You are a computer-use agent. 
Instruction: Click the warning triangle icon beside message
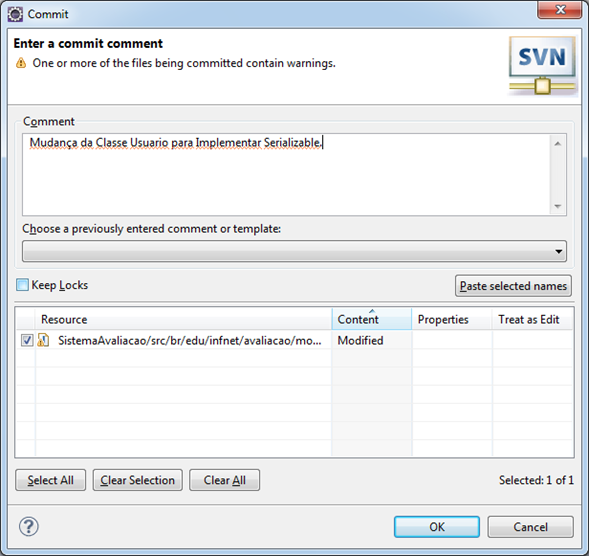[21, 63]
